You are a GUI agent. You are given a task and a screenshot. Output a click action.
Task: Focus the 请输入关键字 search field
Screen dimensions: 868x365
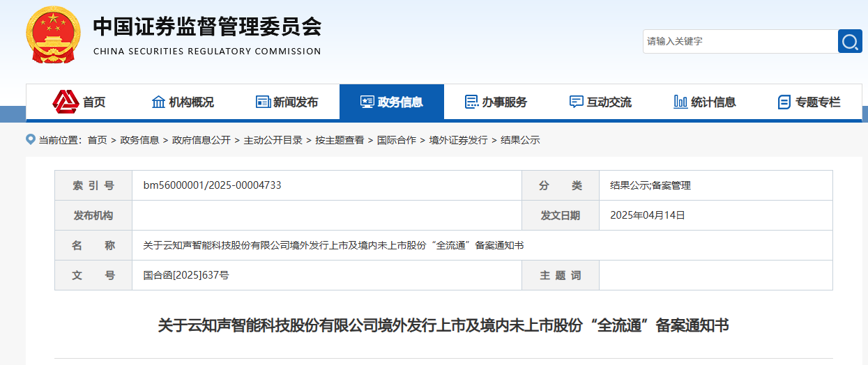click(740, 41)
